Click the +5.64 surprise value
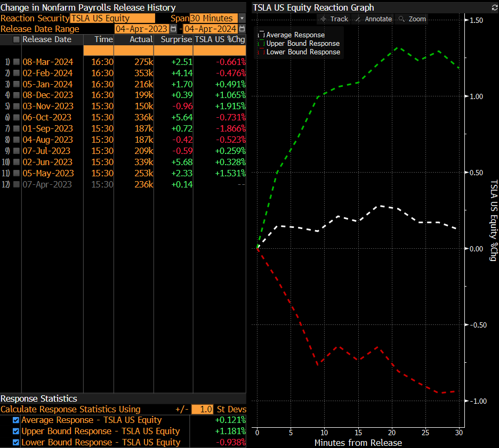 point(182,117)
